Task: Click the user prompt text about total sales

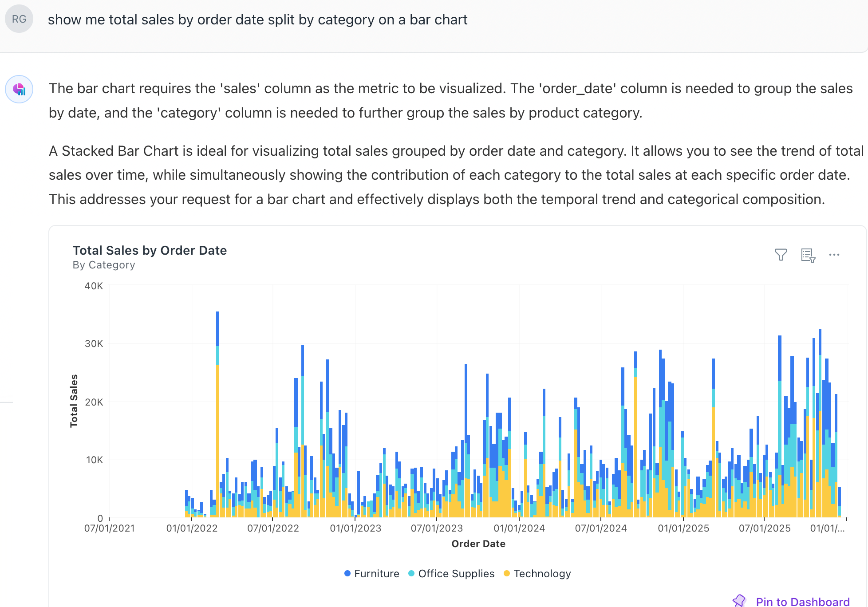Action: point(257,20)
